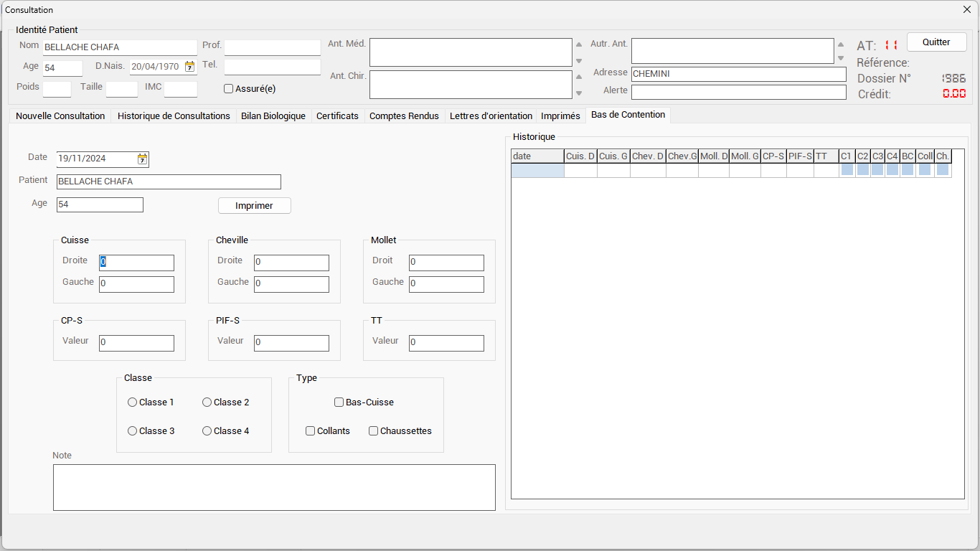
Task: Open the birth date calendar picker
Action: coord(189,67)
